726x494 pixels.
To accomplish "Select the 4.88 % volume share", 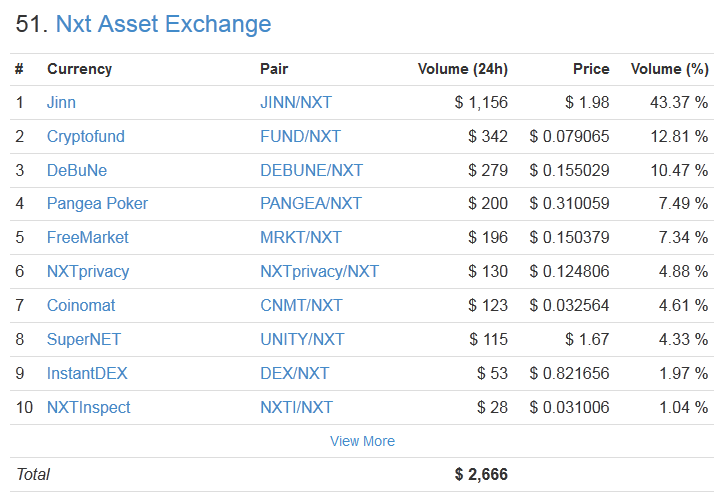I will tap(683, 272).
